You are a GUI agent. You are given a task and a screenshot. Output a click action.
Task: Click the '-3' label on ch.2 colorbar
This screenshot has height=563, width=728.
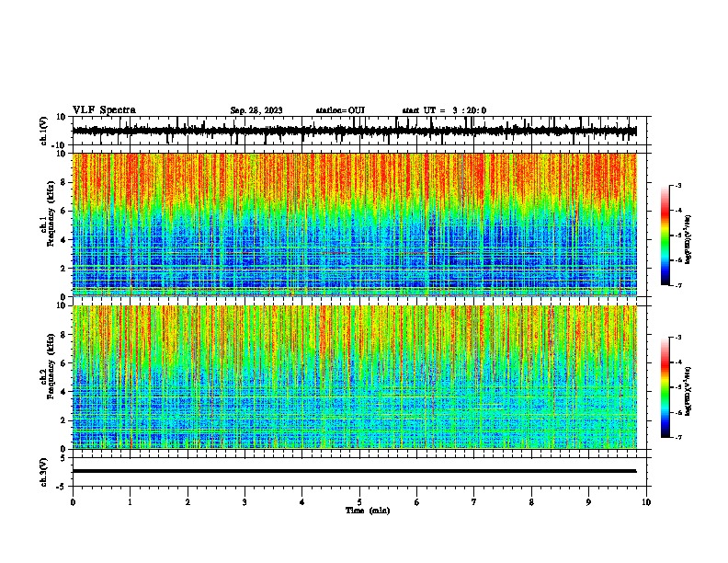pos(677,338)
